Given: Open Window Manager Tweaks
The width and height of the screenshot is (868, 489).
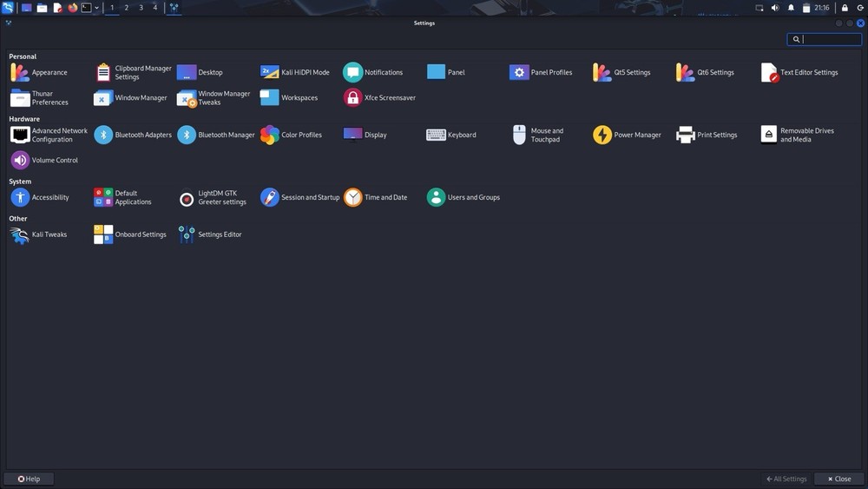Looking at the screenshot, I should (x=214, y=98).
